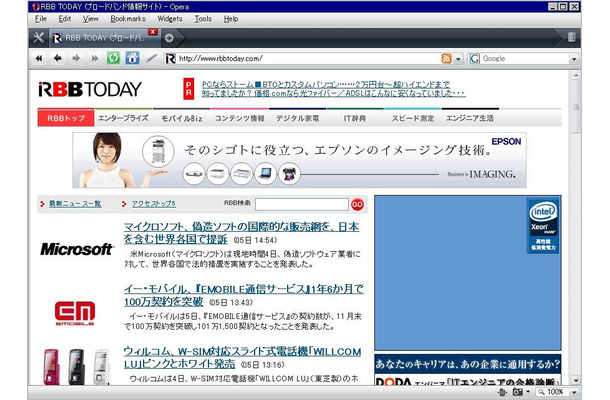Click the red PR badge
This screenshot has width=610, height=400.
[x=189, y=89]
